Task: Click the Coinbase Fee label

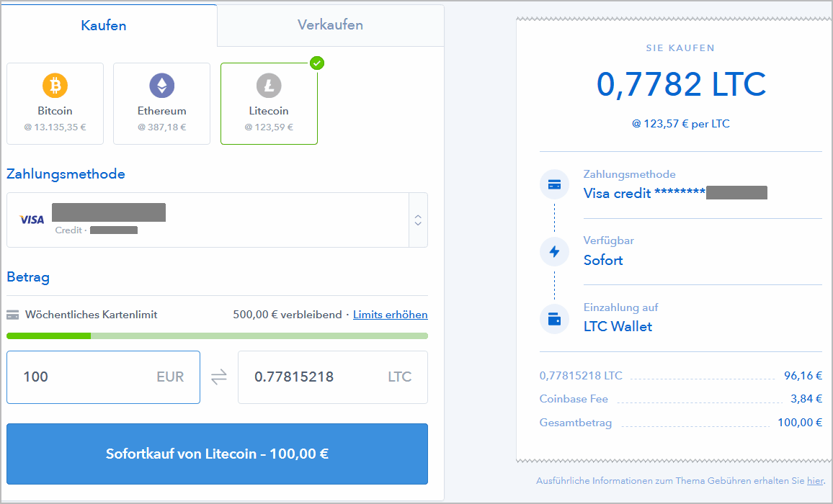Action: coord(574,399)
